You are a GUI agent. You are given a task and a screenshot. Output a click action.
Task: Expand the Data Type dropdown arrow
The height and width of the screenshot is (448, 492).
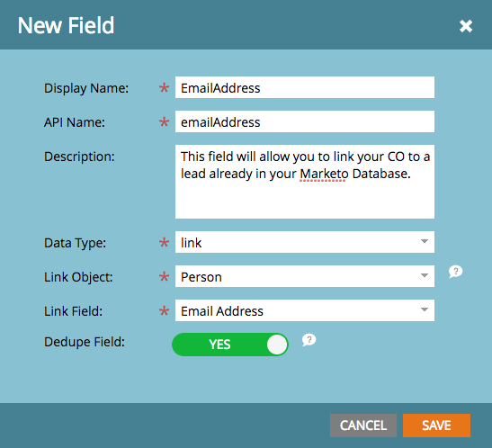tap(425, 242)
